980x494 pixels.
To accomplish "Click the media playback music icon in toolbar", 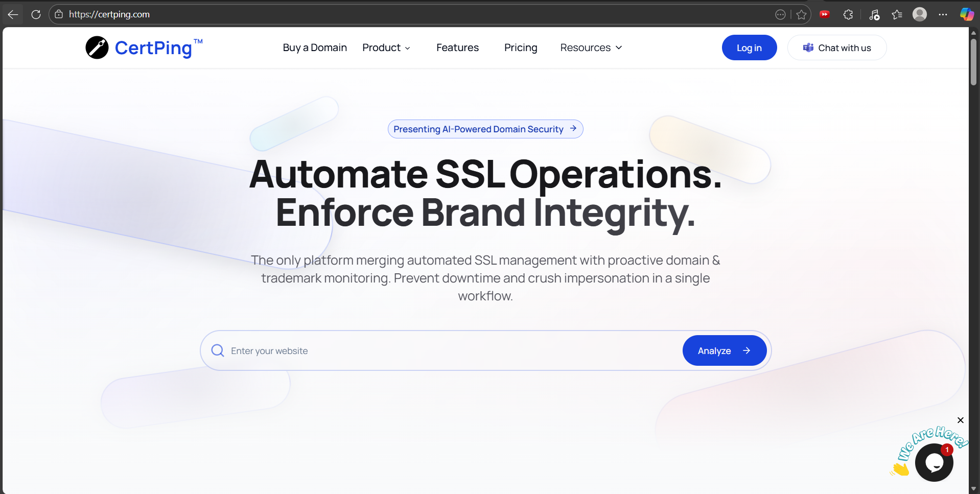I will pos(874,14).
